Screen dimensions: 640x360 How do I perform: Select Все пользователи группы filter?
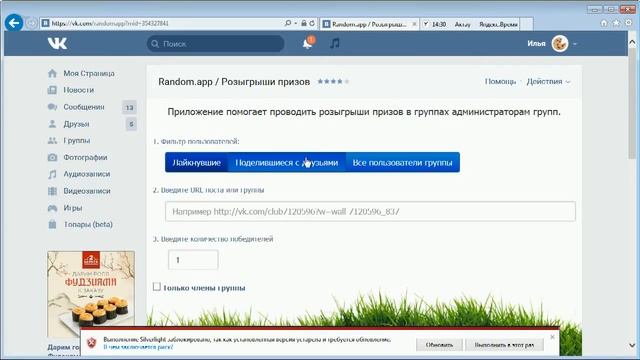[x=402, y=162]
